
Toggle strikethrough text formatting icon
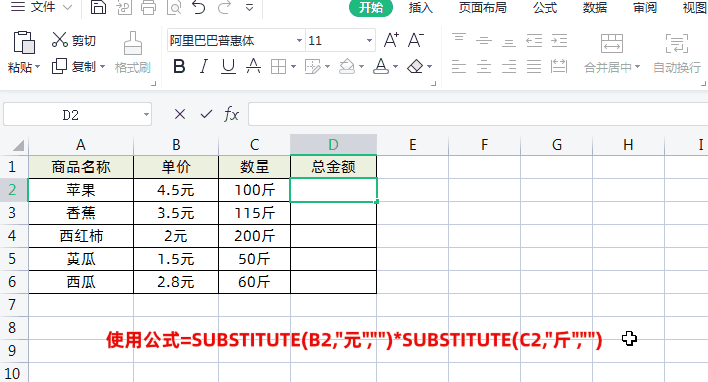coord(253,67)
